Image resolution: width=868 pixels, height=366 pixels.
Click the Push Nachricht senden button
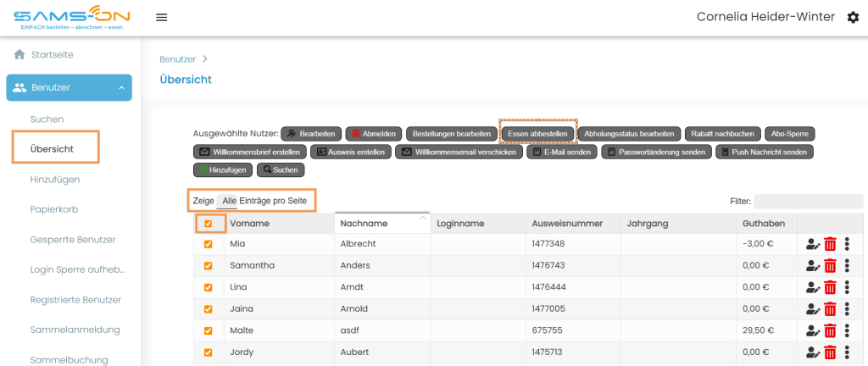click(765, 152)
